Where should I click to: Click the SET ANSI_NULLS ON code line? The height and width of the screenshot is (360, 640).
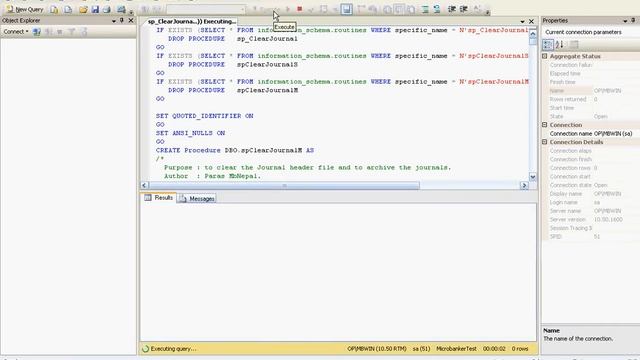(190, 133)
